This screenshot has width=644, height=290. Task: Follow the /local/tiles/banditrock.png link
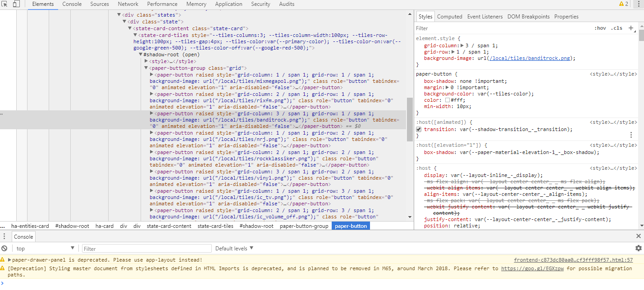(531, 58)
